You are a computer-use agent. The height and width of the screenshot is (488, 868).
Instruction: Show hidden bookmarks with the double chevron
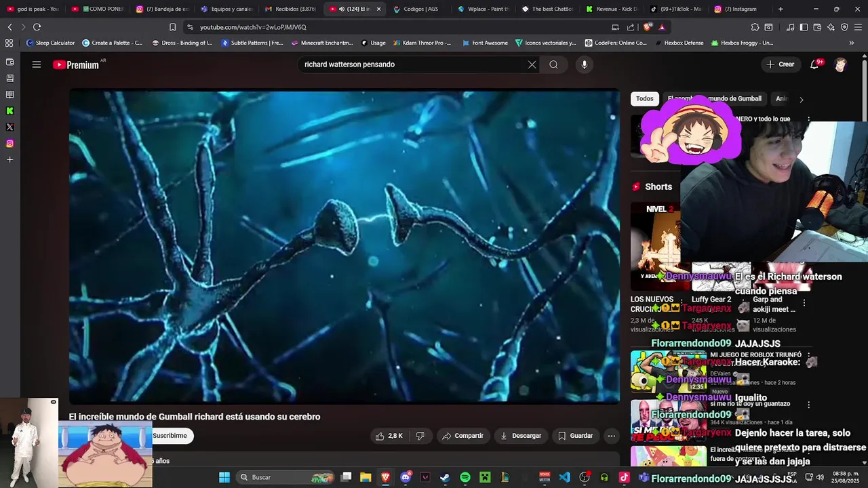pyautogui.click(x=852, y=43)
